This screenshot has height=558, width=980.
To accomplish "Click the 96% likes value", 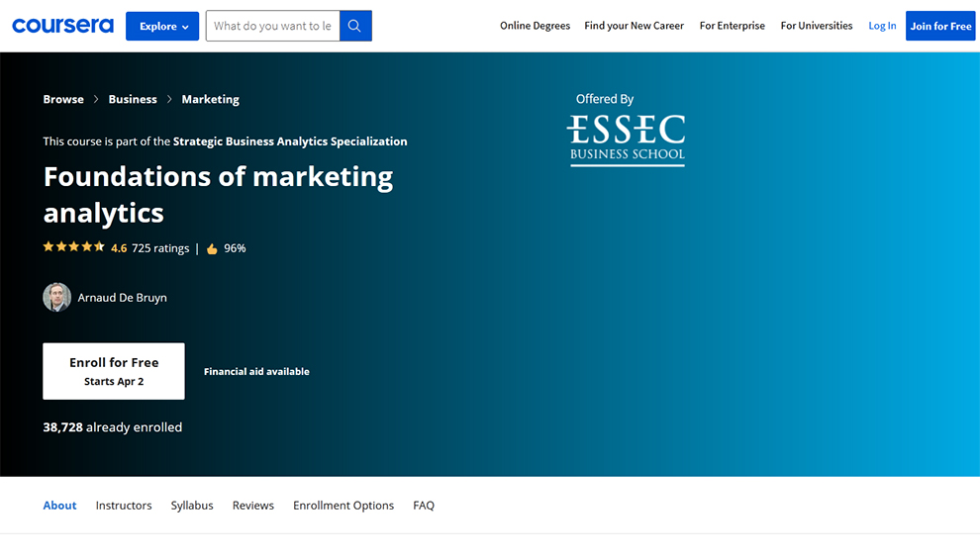I will (235, 248).
